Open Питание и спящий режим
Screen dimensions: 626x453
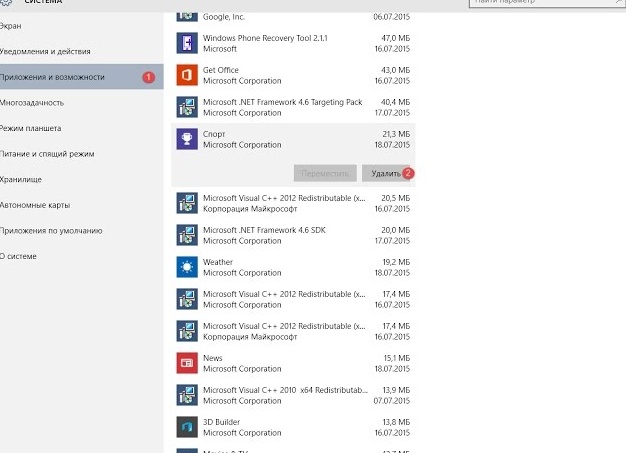pyautogui.click(x=81, y=154)
